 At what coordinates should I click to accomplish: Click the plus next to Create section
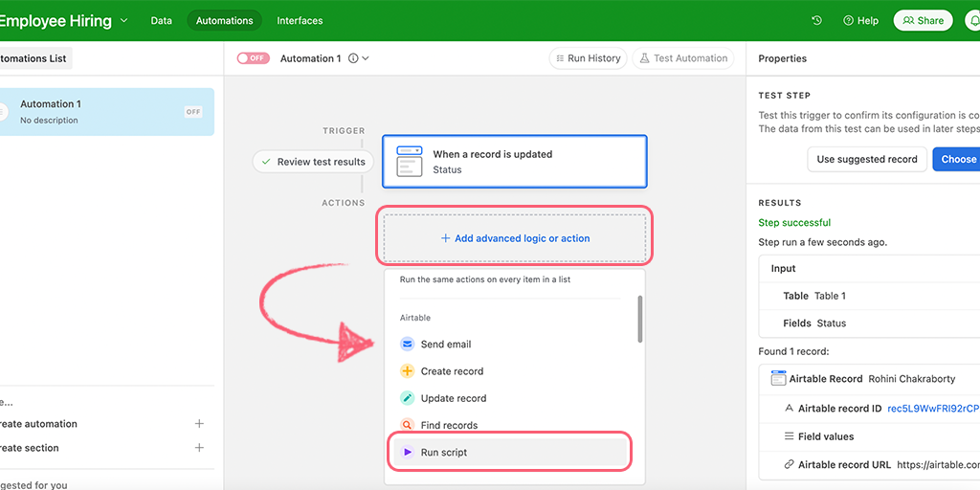tap(199, 448)
